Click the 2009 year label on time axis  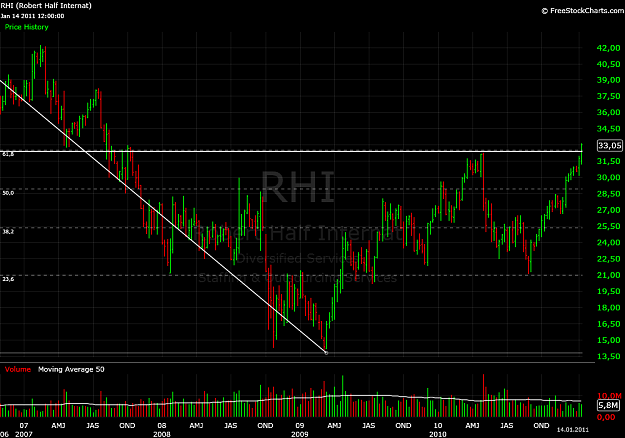tap(300, 434)
